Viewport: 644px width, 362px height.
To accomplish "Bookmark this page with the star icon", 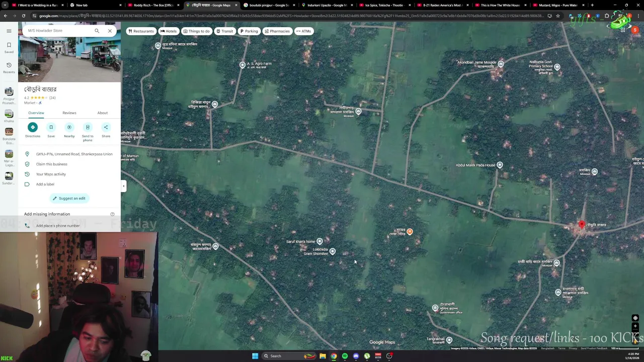I will click(x=557, y=16).
